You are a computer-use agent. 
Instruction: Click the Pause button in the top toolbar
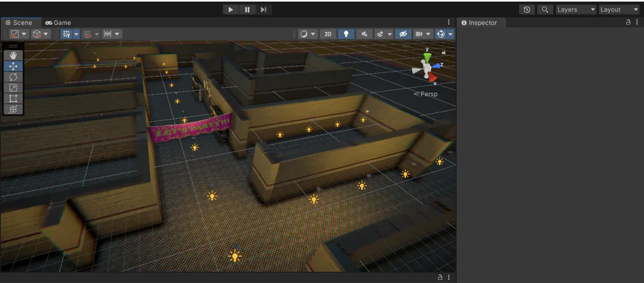coord(248,9)
